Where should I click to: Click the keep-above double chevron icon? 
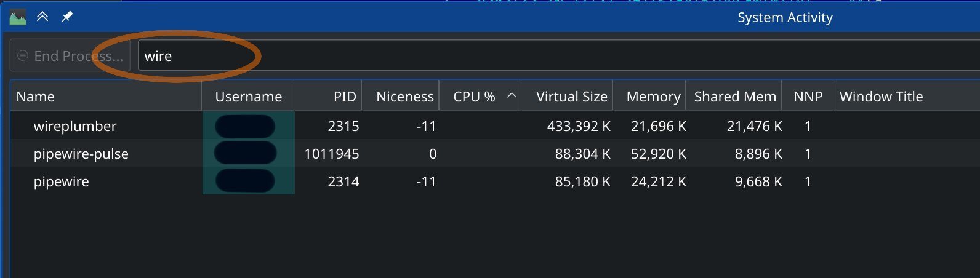pos(42,17)
